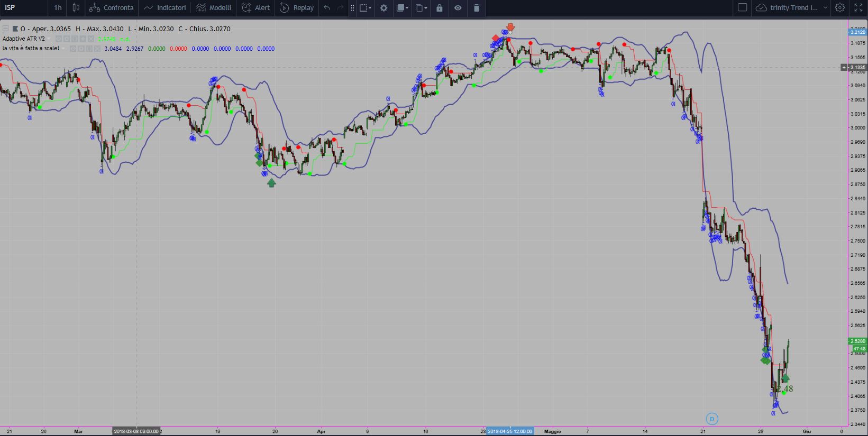Screen dimensions: 868x436
Task: Undo the last chart action
Action: coord(327,7)
